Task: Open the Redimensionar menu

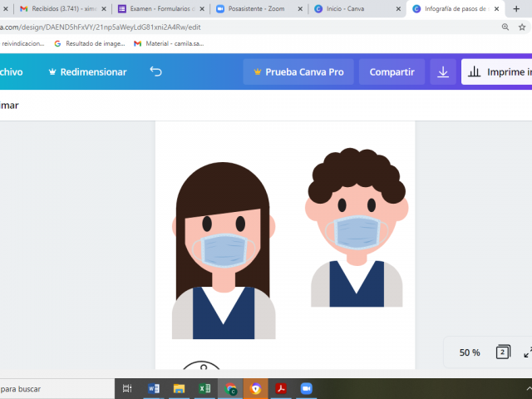Action: (87, 72)
